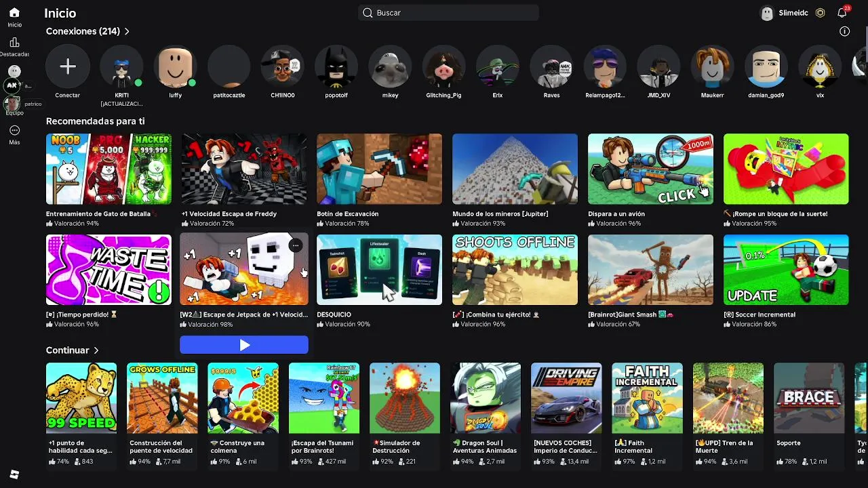The height and width of the screenshot is (488, 868).
Task: Open Construcción del puente de velocidad game
Action: tap(162, 398)
